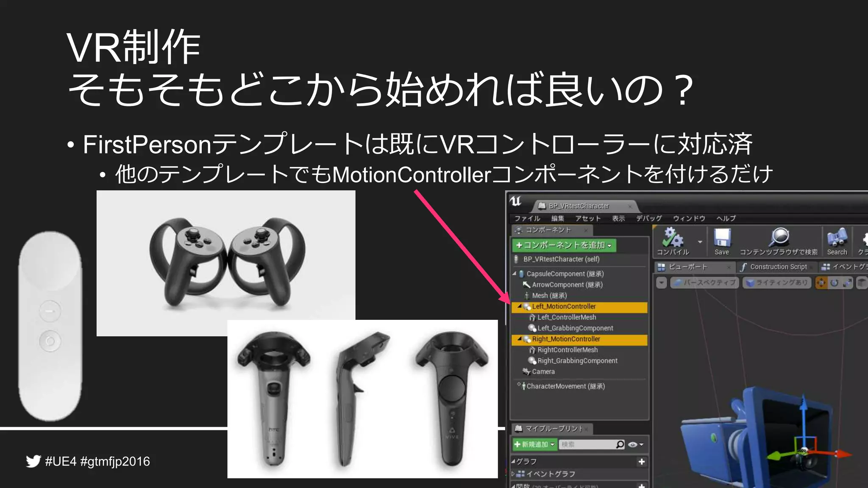Click the Twitter bird icon on slide

tap(33, 461)
